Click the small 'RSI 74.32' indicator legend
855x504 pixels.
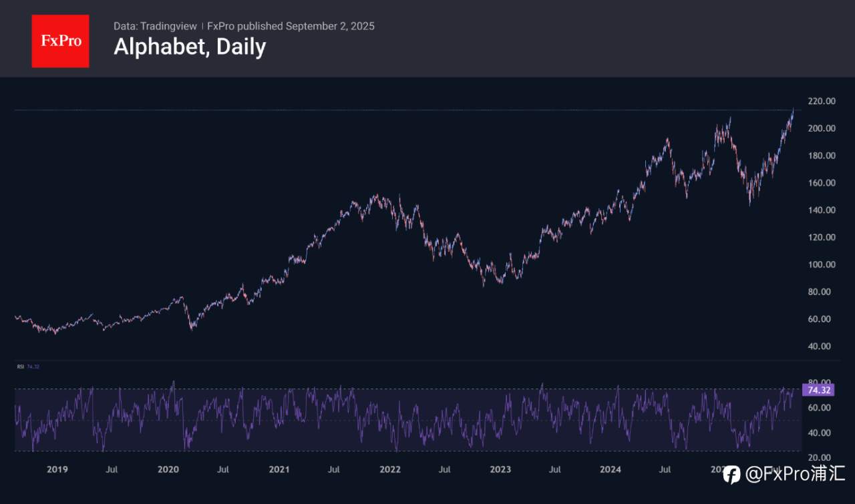point(28,366)
